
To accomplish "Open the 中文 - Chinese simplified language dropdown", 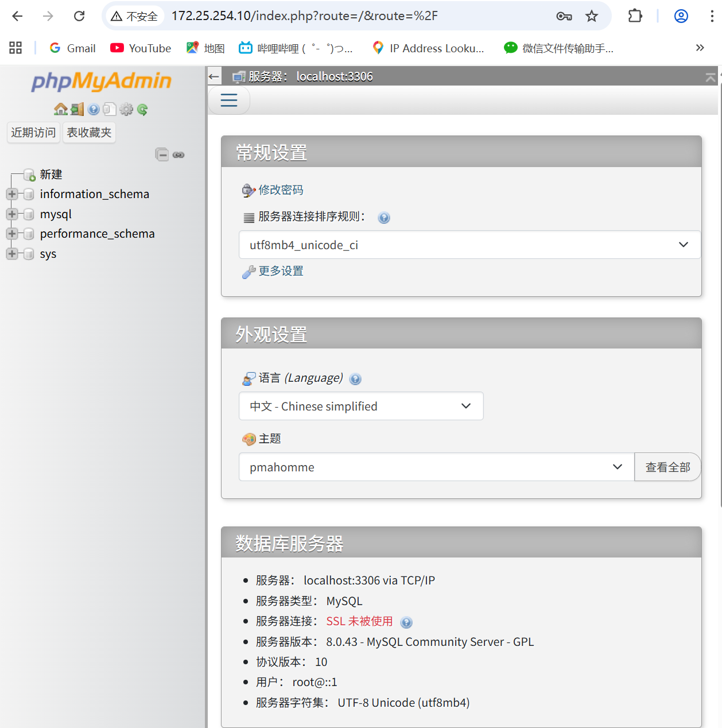I will point(361,406).
